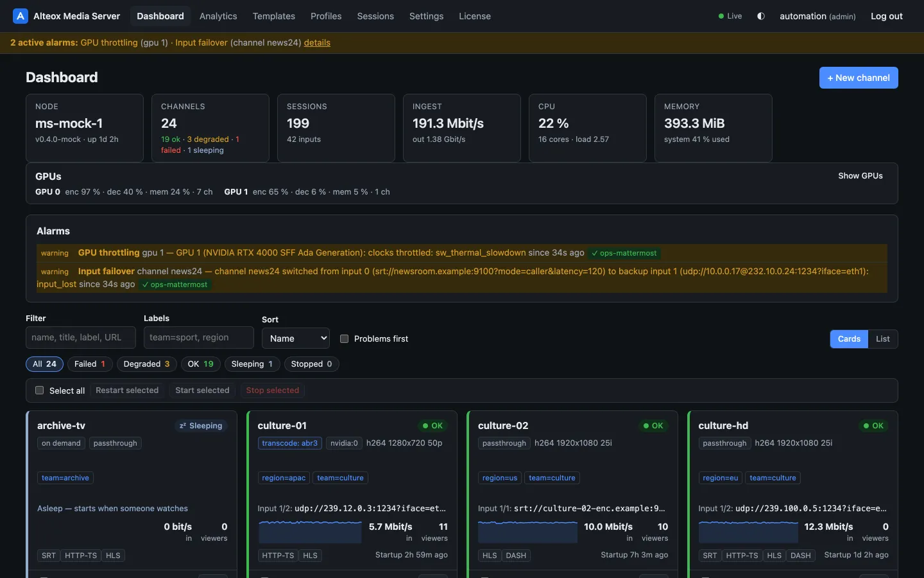Click the Sleeping badge on archive-tv
The height and width of the screenshot is (578, 924).
pos(201,426)
